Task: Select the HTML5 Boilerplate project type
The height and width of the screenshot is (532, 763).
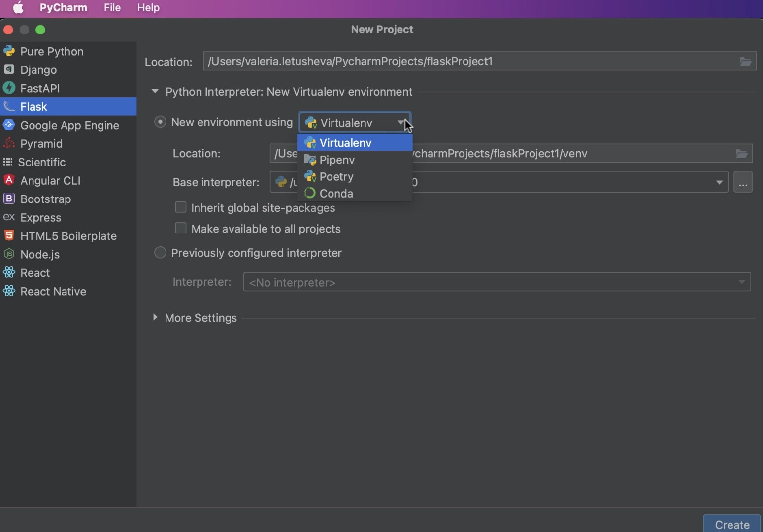Action: (68, 235)
